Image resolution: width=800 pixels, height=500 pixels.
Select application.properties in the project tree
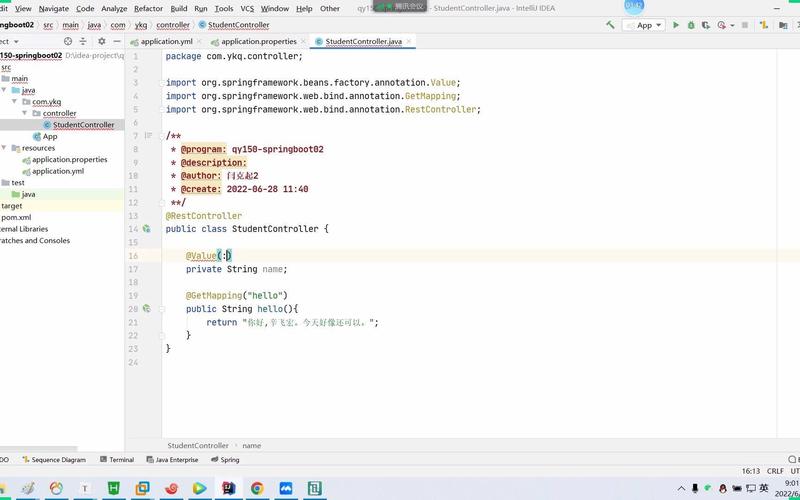tap(69, 159)
